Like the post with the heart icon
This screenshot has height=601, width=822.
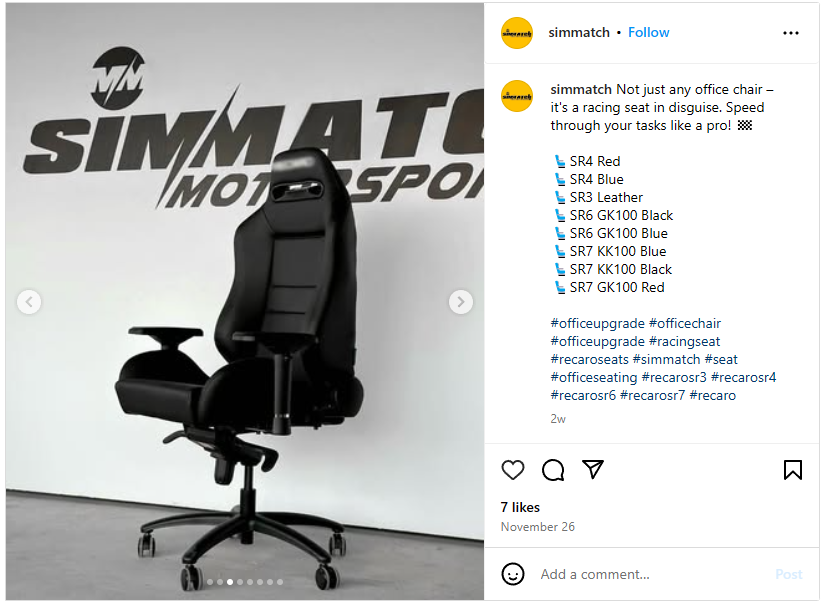(513, 470)
